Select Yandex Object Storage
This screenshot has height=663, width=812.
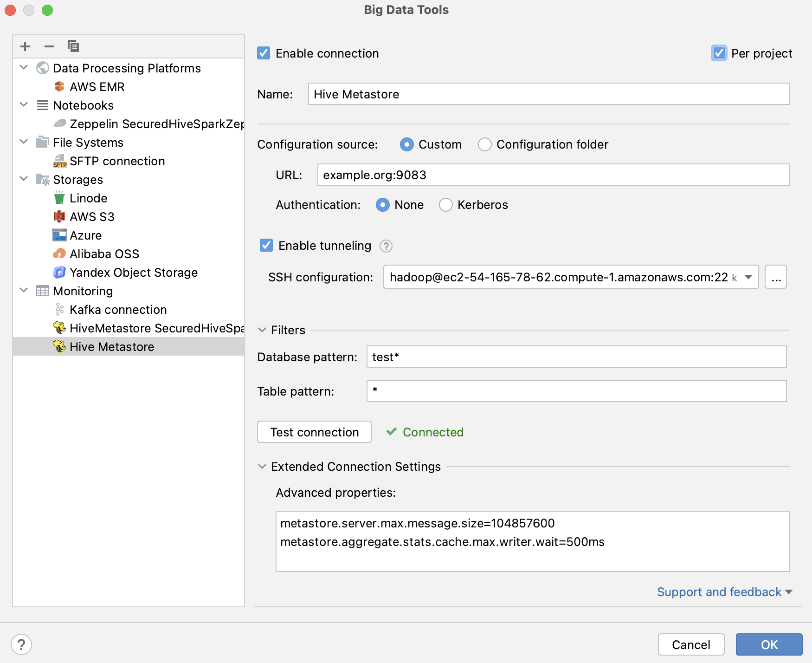(x=134, y=272)
